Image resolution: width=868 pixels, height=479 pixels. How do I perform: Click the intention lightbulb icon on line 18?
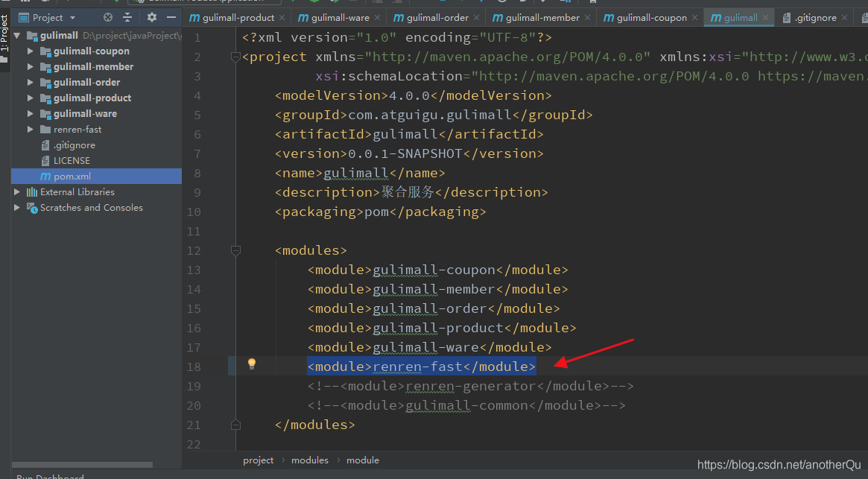pyautogui.click(x=252, y=364)
